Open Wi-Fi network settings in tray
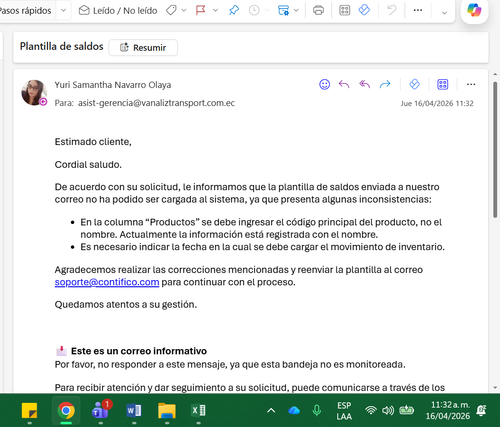The height and width of the screenshot is (427, 500). pos(371,410)
